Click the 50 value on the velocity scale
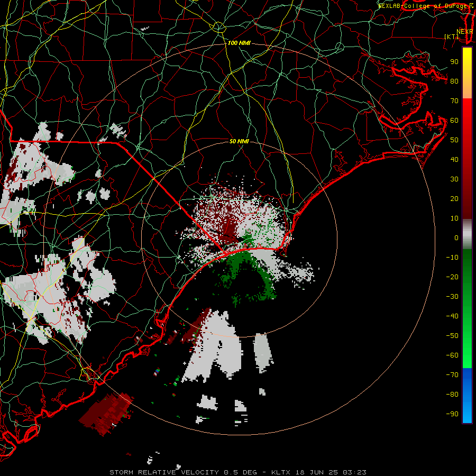The height and width of the screenshot is (476, 476). point(454,140)
